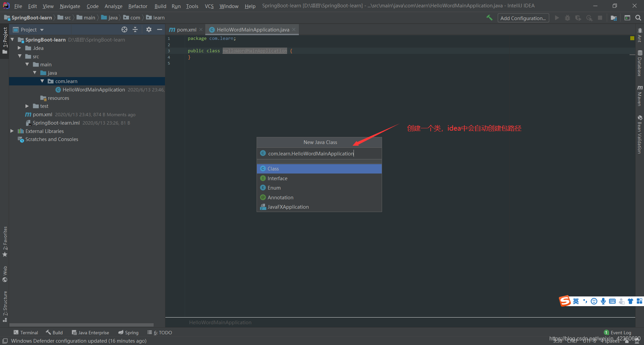Collapse the SpringBoot-learn root node

coord(12,40)
